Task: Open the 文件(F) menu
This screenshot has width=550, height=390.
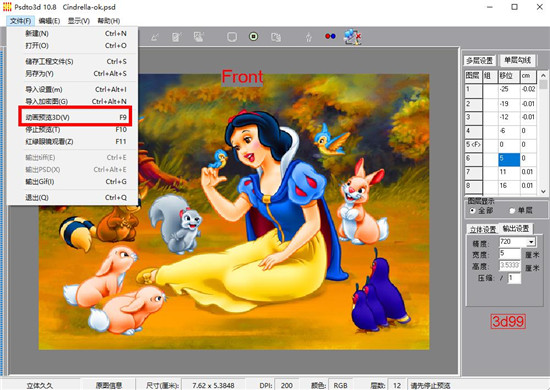Action: (x=20, y=21)
